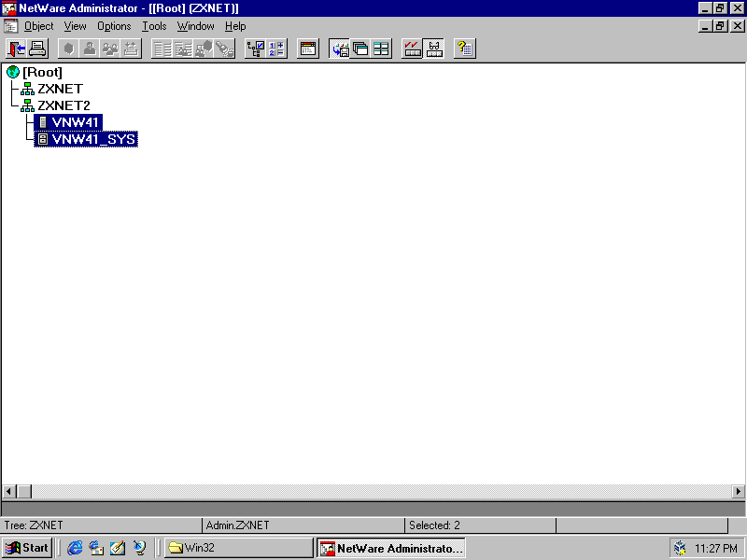
Task: Open the Options menu
Action: [x=114, y=26]
